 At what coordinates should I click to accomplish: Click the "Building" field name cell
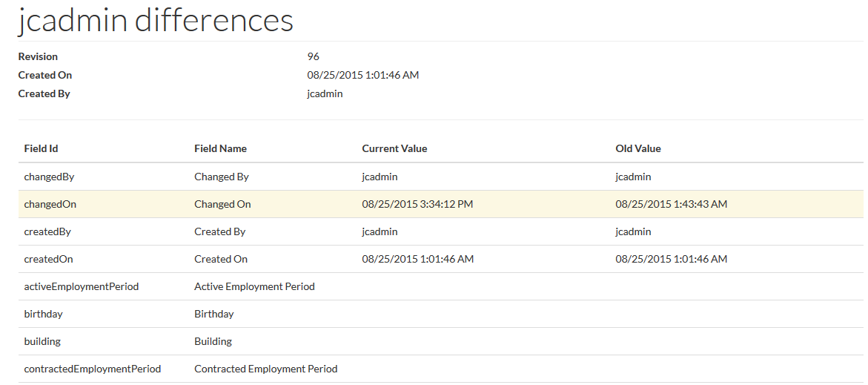tap(213, 341)
